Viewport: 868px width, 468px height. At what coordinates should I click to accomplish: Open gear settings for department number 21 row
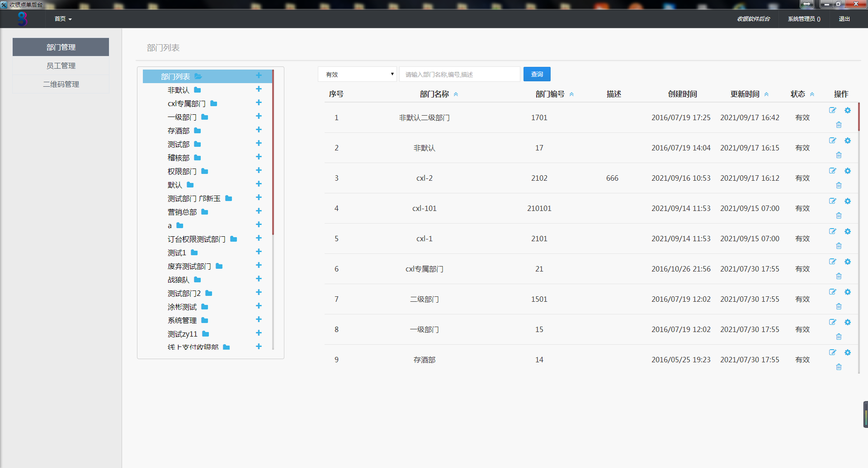[x=848, y=262]
